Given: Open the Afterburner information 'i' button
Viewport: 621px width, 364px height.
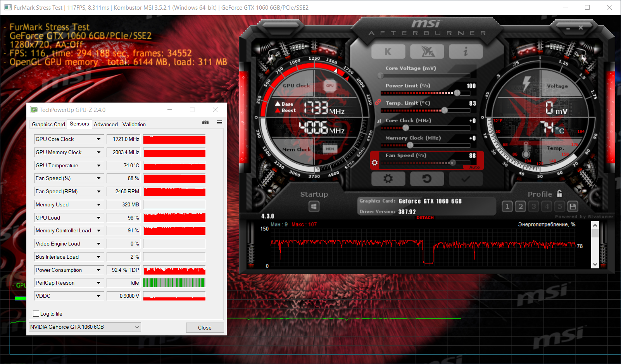Looking at the screenshot, I should (x=466, y=52).
